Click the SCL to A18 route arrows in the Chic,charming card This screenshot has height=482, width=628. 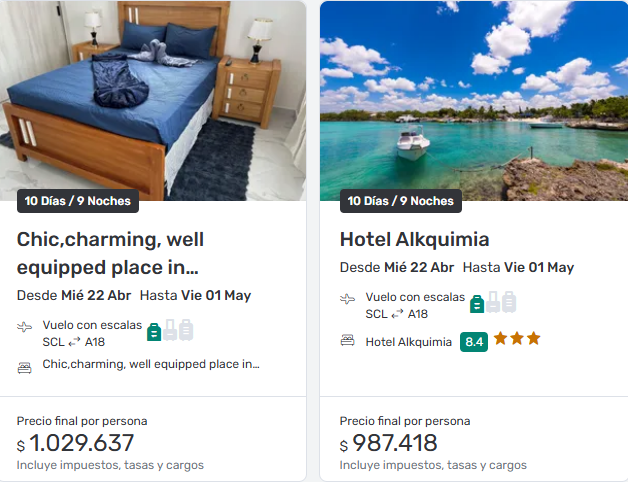click(x=74, y=342)
